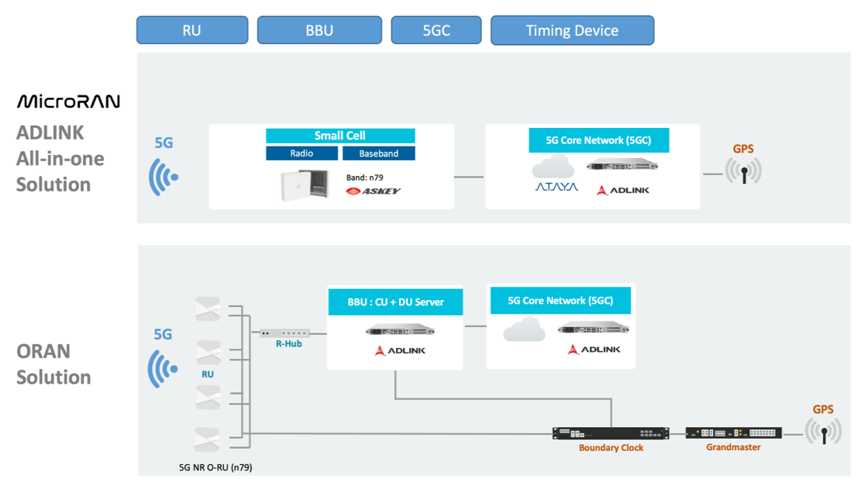Click the server image in the ORAN 5GC box
Viewport: 868px width, 496px height.
coord(594,328)
